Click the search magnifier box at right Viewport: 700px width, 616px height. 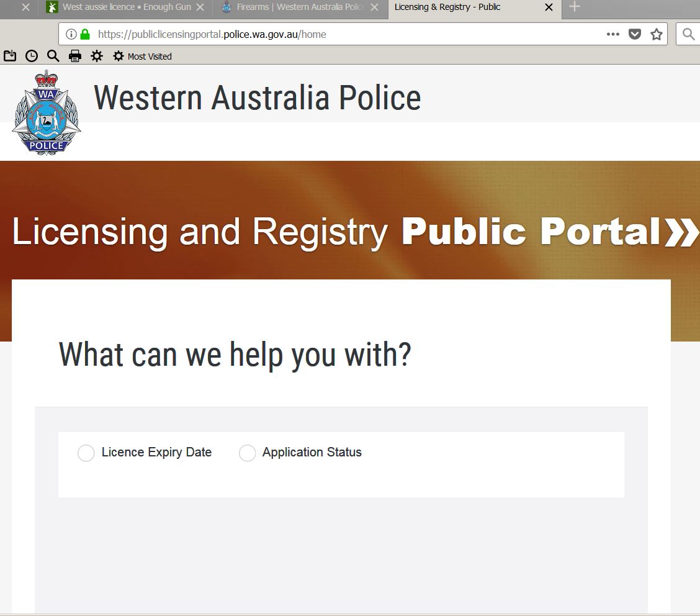688,34
